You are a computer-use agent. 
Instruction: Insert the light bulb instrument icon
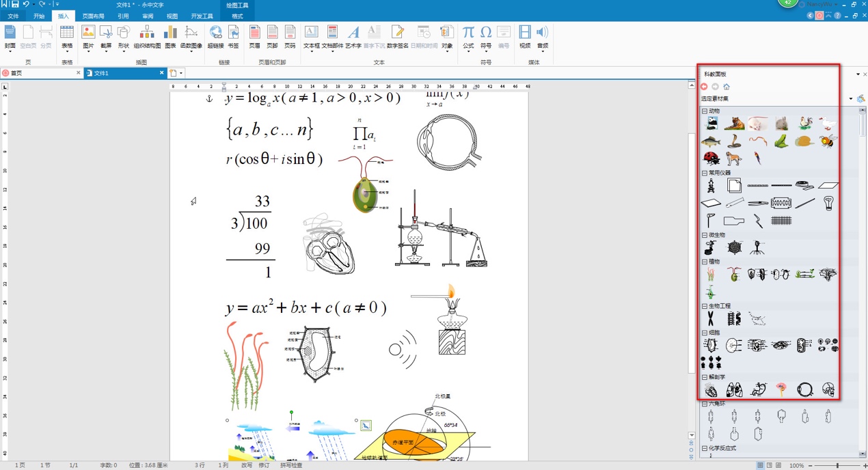(x=828, y=203)
